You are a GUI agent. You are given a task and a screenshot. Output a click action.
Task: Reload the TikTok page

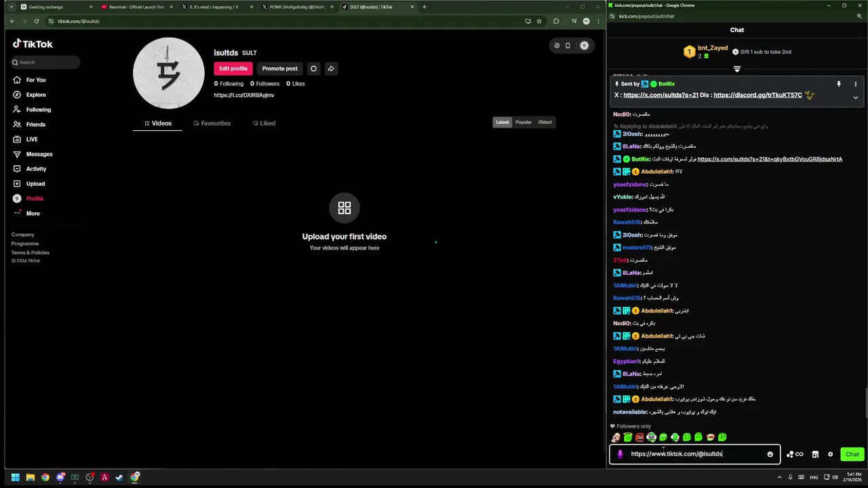(37, 21)
